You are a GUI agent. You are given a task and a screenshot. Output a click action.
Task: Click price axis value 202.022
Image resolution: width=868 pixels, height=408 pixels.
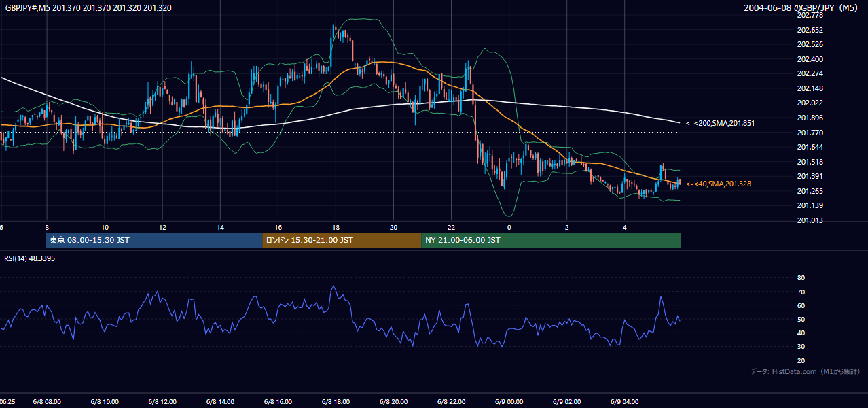pos(810,103)
